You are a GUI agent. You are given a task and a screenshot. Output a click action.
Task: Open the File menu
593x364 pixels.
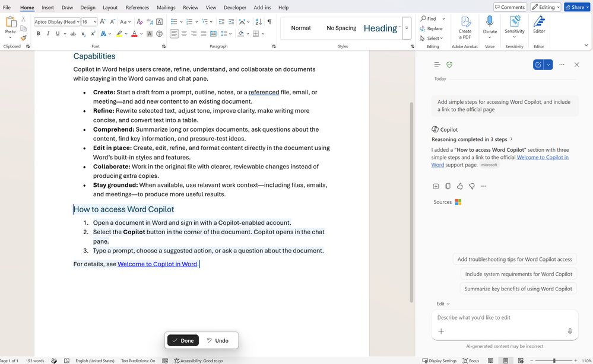coord(7,8)
